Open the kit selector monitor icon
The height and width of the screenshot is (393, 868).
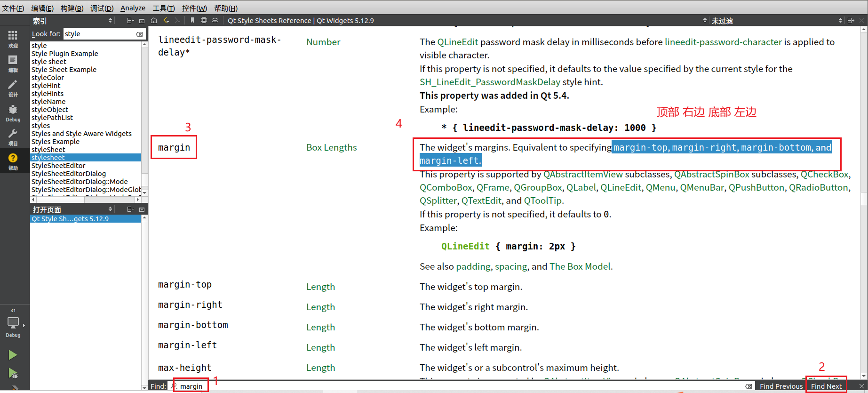coord(13,323)
